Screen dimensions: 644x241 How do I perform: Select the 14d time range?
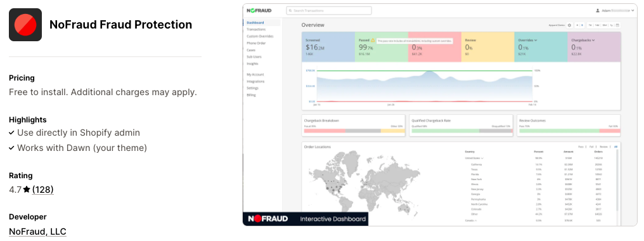click(x=596, y=25)
